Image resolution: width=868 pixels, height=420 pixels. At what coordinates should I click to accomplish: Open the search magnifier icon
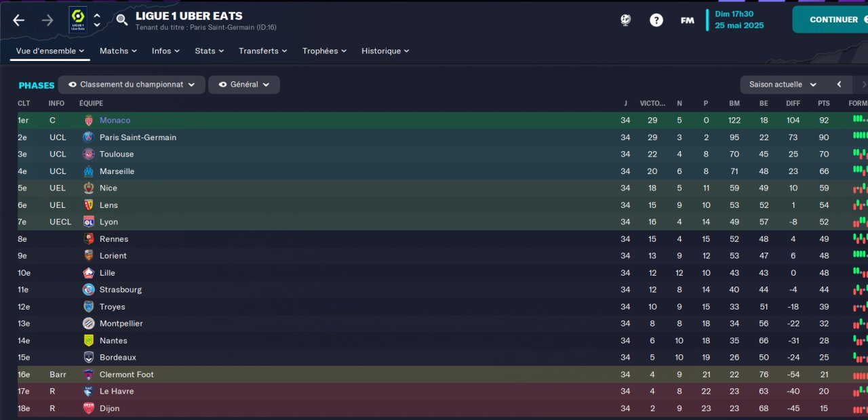point(122,20)
